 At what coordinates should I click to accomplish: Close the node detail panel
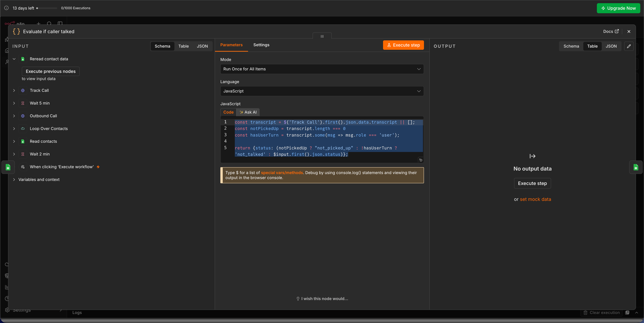pos(629,31)
